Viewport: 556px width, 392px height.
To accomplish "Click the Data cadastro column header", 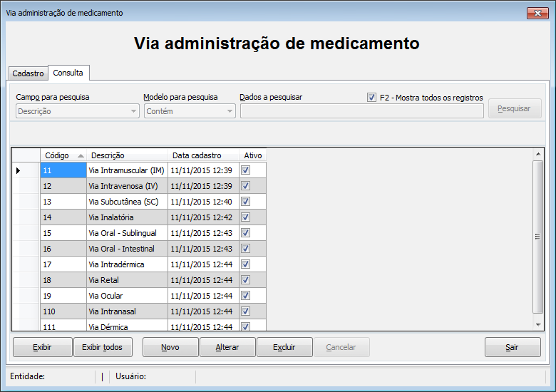I will [x=204, y=155].
